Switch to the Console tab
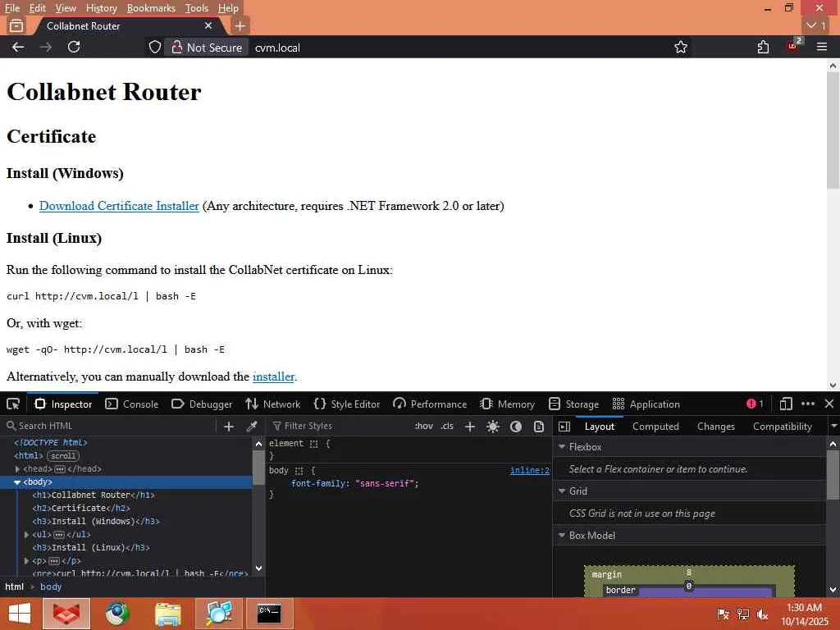Screen dimensions: 840x630 click(x=132, y=404)
